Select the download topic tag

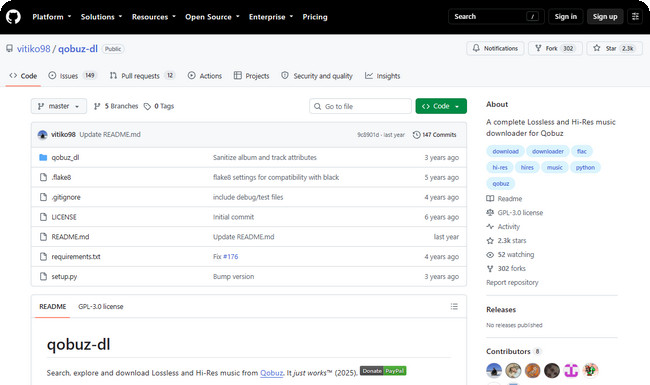(x=505, y=151)
